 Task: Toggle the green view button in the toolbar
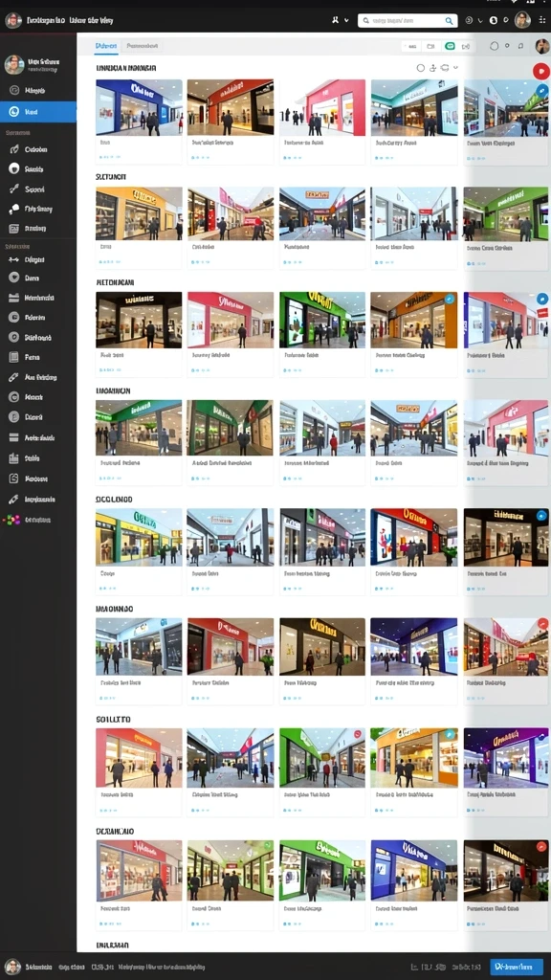[x=450, y=46]
